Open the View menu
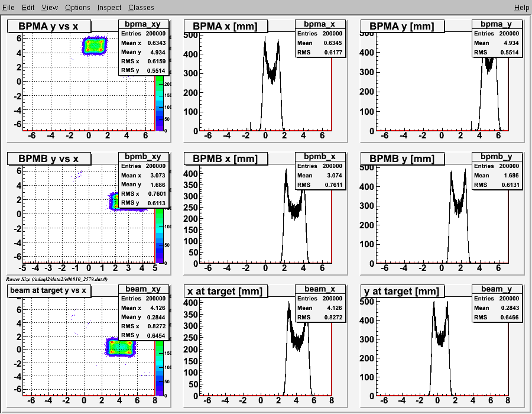Image resolution: width=532 pixels, height=414 pixels. pos(50,7)
